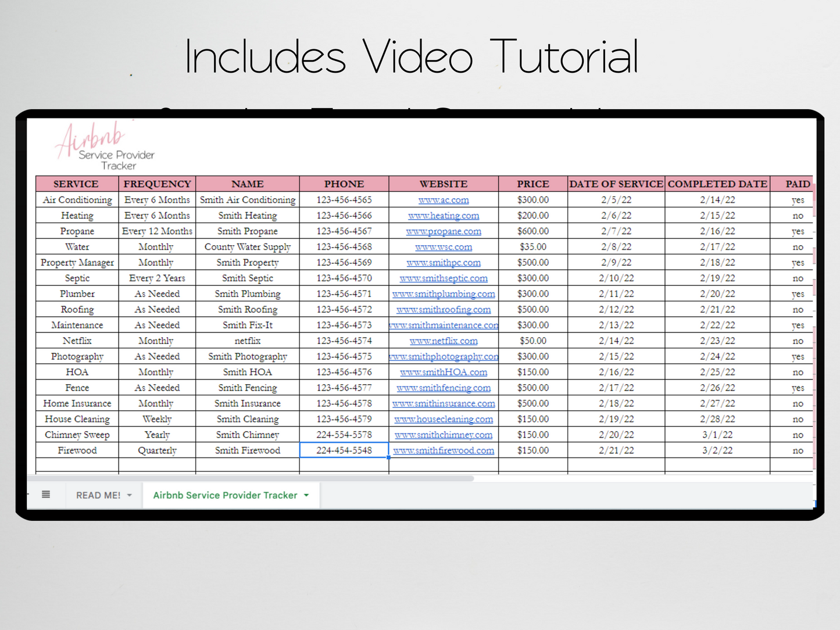The height and width of the screenshot is (630, 840).
Task: Select the phone cell 224-454-5548
Action: click(344, 450)
